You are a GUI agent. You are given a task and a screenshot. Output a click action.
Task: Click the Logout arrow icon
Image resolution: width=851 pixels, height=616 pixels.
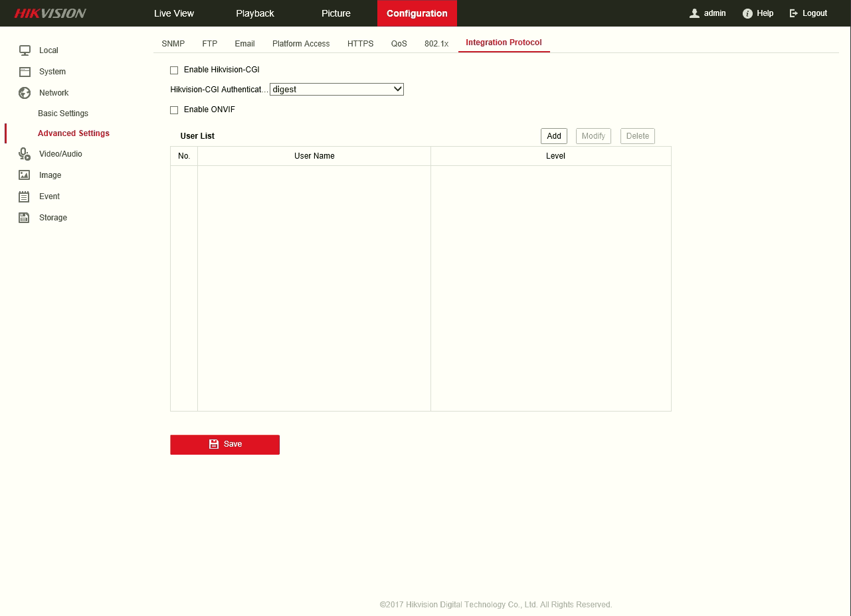[793, 13]
